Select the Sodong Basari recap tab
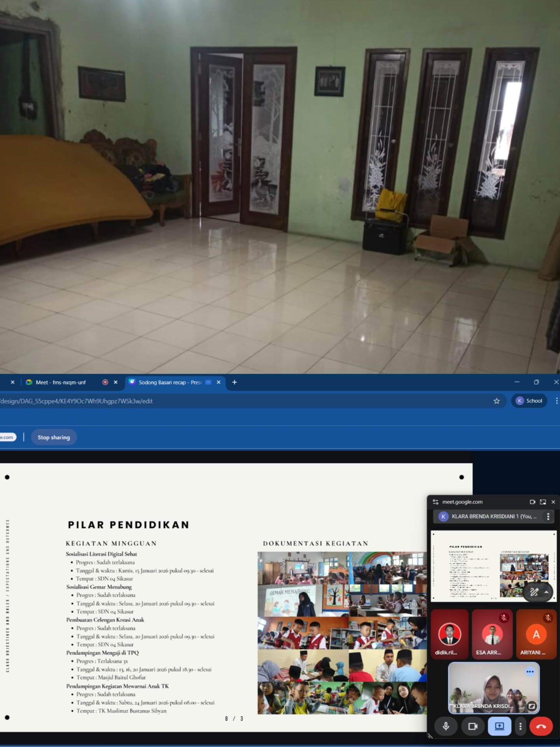This screenshot has width=560, height=747. point(170,382)
